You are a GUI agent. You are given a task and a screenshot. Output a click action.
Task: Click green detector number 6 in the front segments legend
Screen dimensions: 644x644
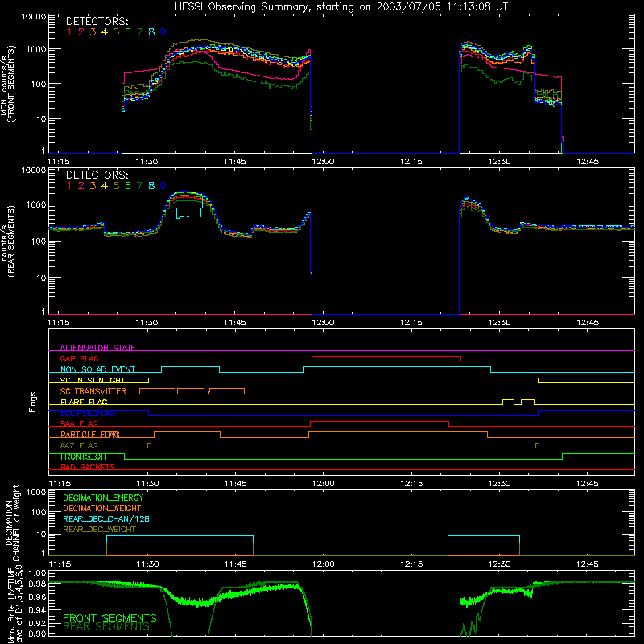[128, 32]
